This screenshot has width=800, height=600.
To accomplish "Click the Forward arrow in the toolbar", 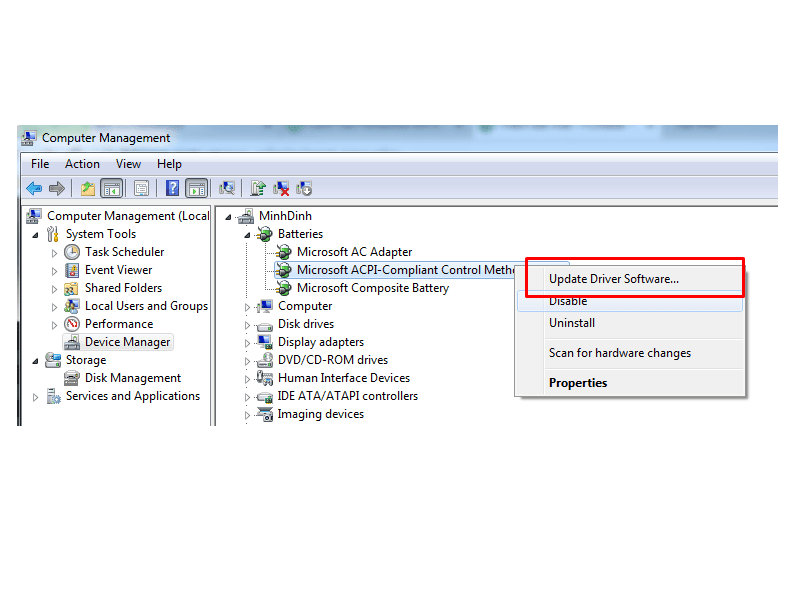I will pos(57,189).
